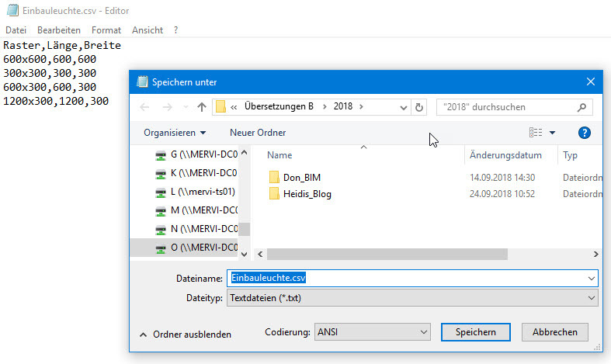Click date 14.09.2018 14:30 cell

(502, 178)
